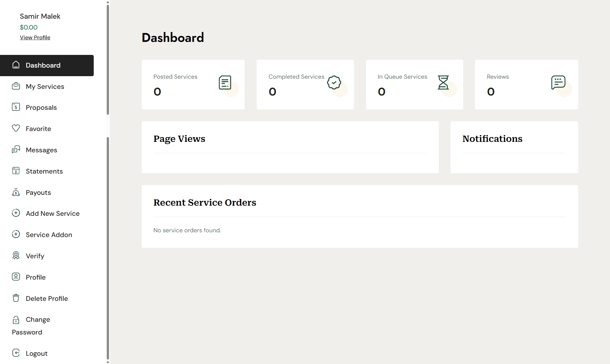This screenshot has width=610, height=364.
Task: Click the Logout arrow icon
Action: coord(16,353)
